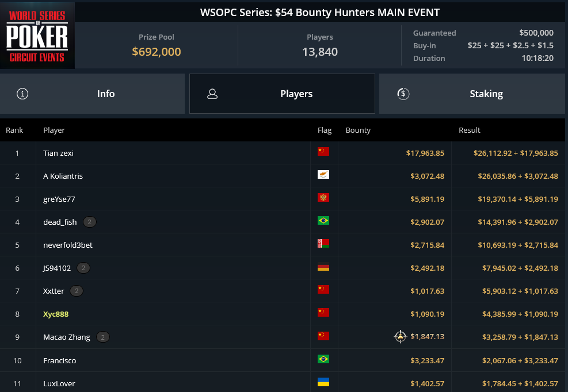This screenshot has width=568, height=392.
Task: Click the Brazil flag in Francisco's row
Action: click(x=323, y=359)
